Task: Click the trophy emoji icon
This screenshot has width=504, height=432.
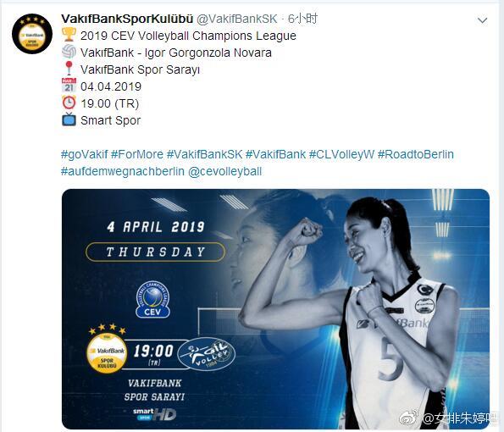Action: 69,35
